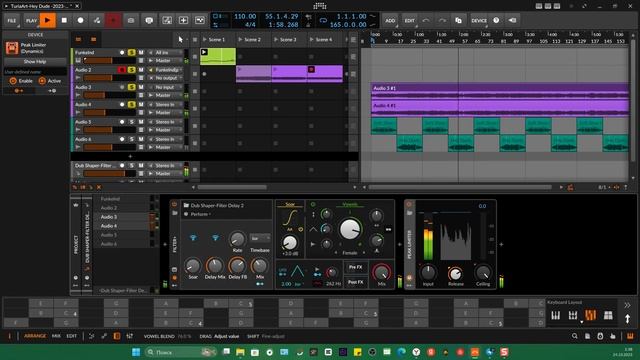Select the highlighted orange keyboard layout icon

[590, 315]
